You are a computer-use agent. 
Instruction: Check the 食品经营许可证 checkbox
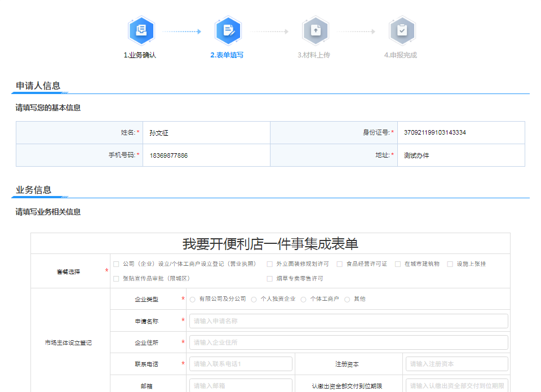pos(340,264)
